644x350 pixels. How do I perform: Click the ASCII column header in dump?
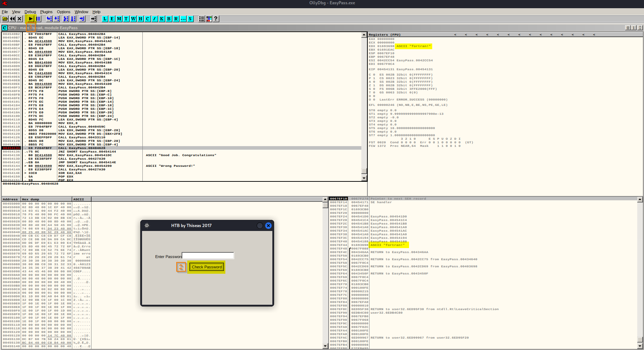82,199
